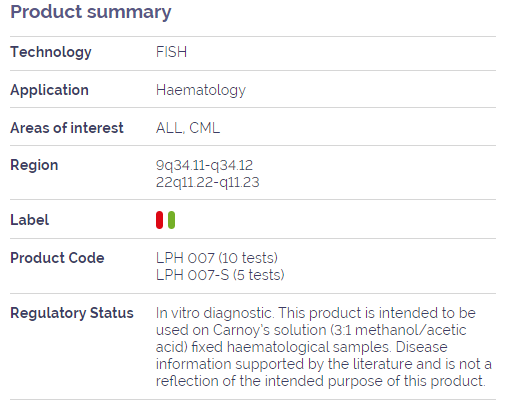Select the Label row heading
This screenshot has width=508, height=412.
pos(30,220)
